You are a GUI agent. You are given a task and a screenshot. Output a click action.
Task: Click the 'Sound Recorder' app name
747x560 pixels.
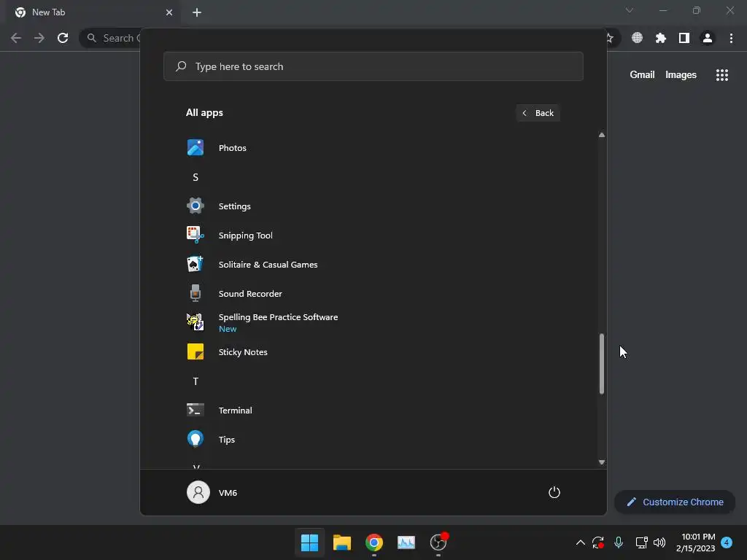pyautogui.click(x=250, y=294)
